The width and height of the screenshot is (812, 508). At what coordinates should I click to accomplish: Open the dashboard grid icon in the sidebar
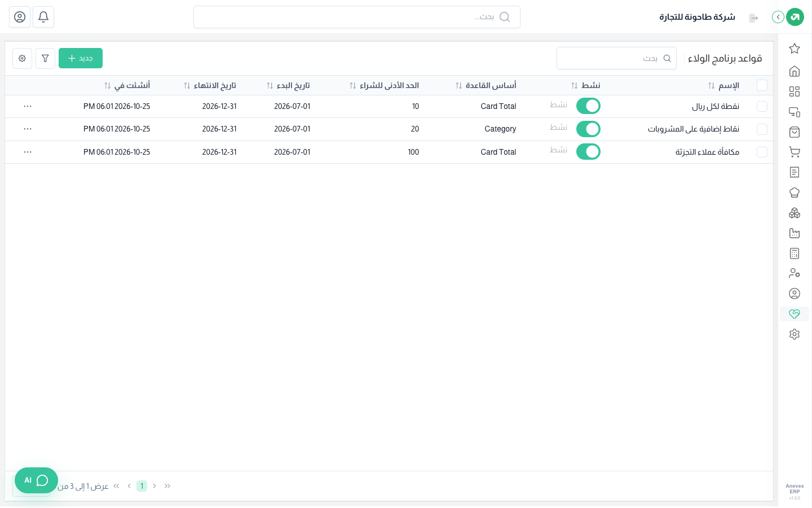click(x=795, y=91)
